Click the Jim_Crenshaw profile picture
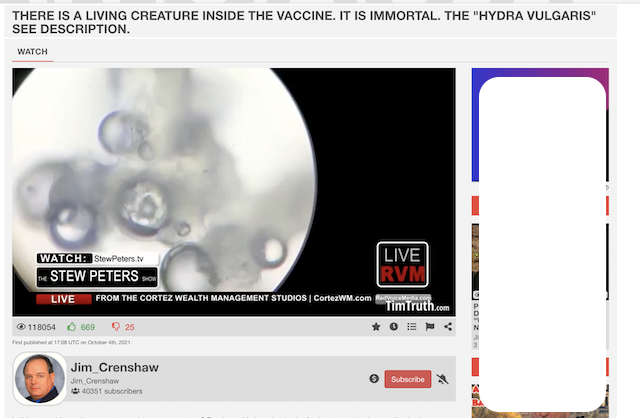This screenshot has height=418, width=640. tap(40, 379)
